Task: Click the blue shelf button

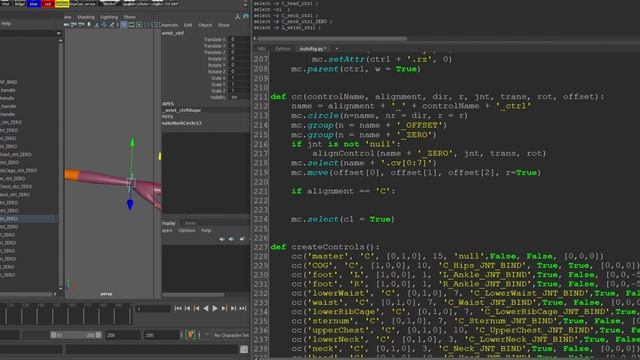Action: (x=34, y=3)
